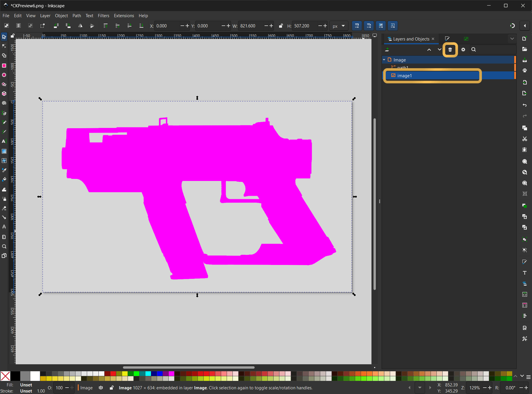Click the Print icon in commands bar
This screenshot has width=532, height=394.
[525, 70]
